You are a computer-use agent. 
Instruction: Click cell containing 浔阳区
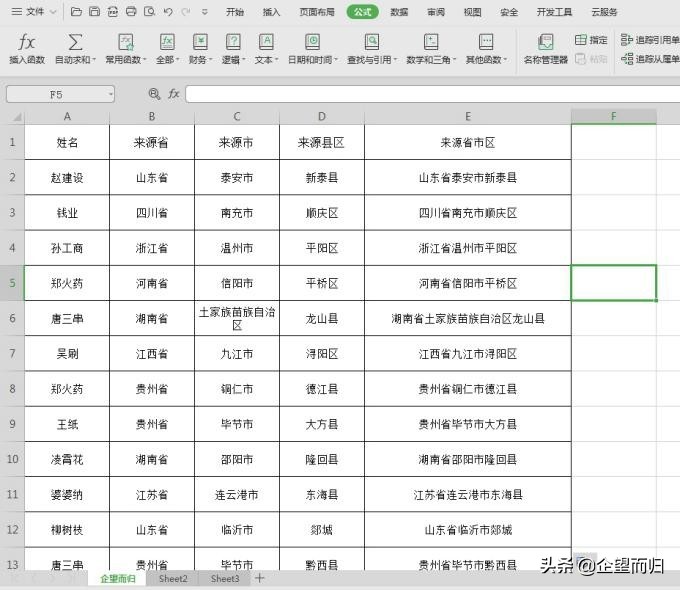[x=322, y=354]
